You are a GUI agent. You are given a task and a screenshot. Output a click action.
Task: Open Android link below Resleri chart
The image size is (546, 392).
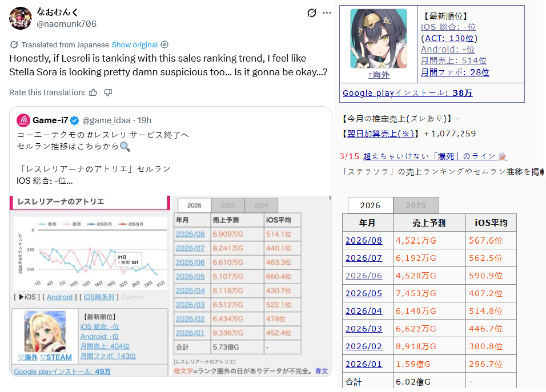pyautogui.click(x=59, y=297)
